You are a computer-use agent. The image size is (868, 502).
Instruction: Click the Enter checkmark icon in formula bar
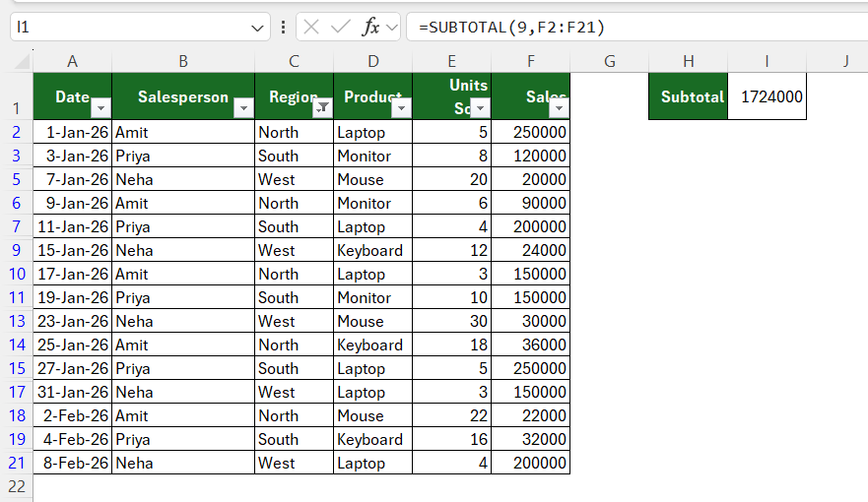[x=341, y=27]
